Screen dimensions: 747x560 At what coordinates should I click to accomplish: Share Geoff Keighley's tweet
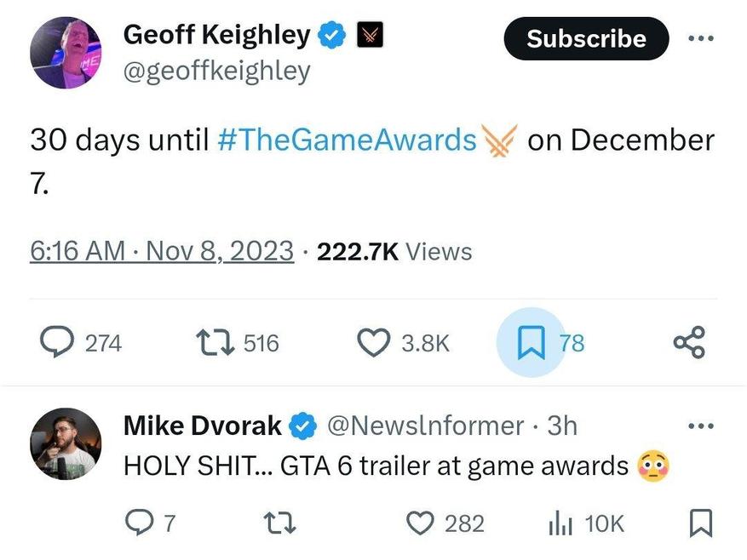coord(689,343)
